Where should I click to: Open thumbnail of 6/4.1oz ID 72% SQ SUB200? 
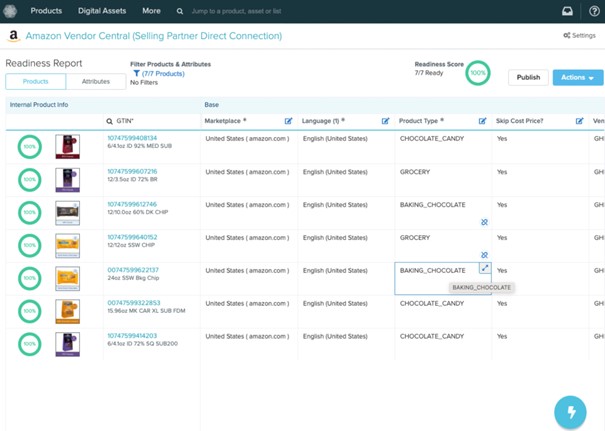(68, 344)
